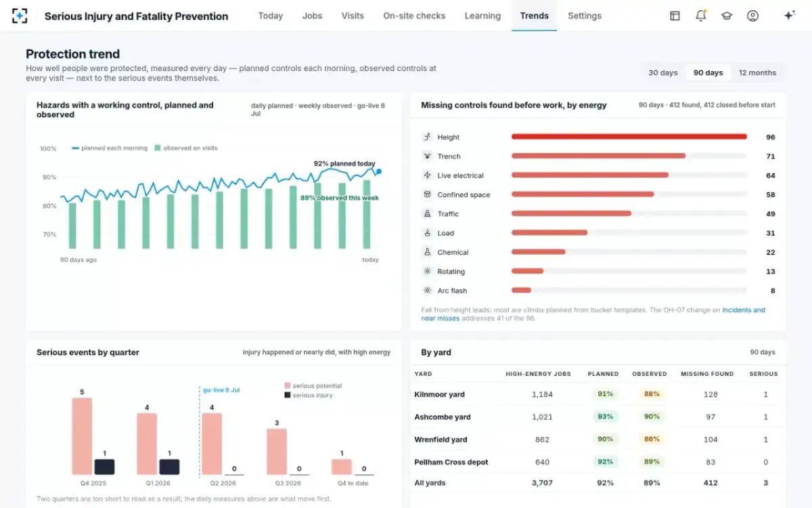This screenshot has width=812, height=508.
Task: Click the 'Ashcombe yard' row name
Action: pyautogui.click(x=443, y=417)
